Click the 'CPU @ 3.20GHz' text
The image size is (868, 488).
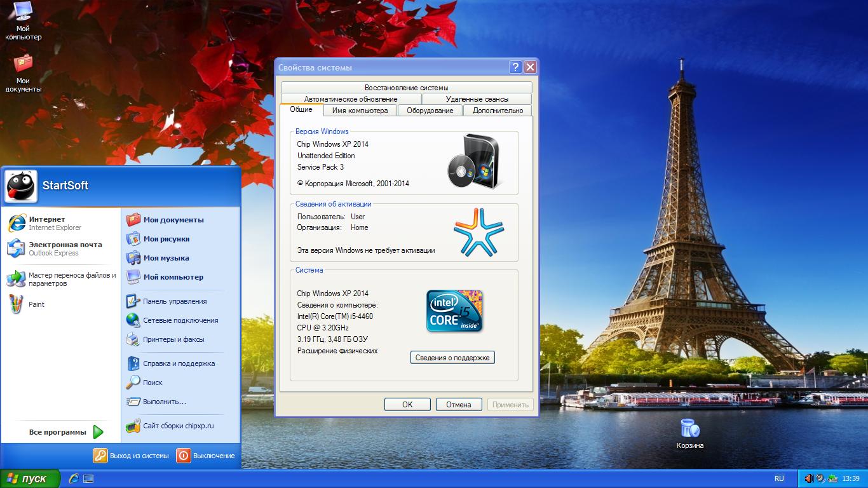[x=323, y=328]
